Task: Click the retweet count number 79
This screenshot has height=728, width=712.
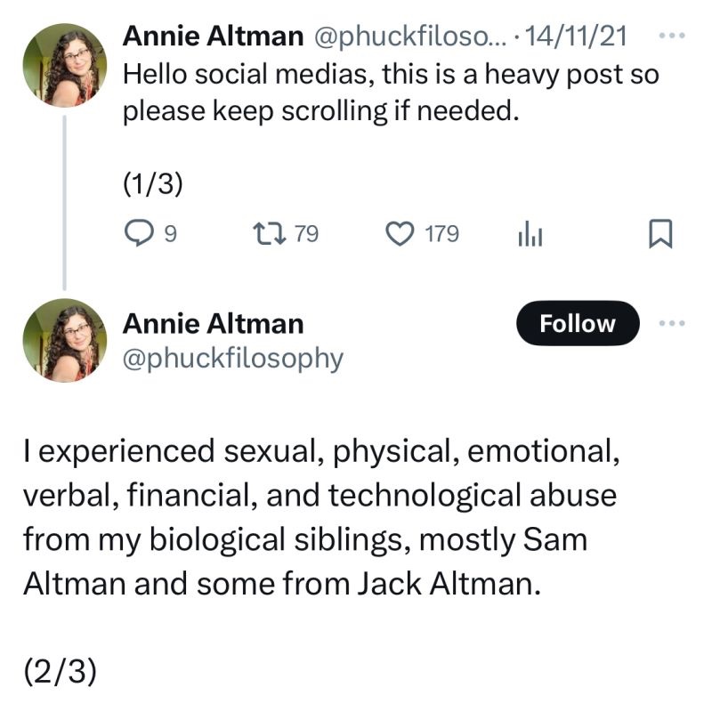Action: tap(306, 234)
